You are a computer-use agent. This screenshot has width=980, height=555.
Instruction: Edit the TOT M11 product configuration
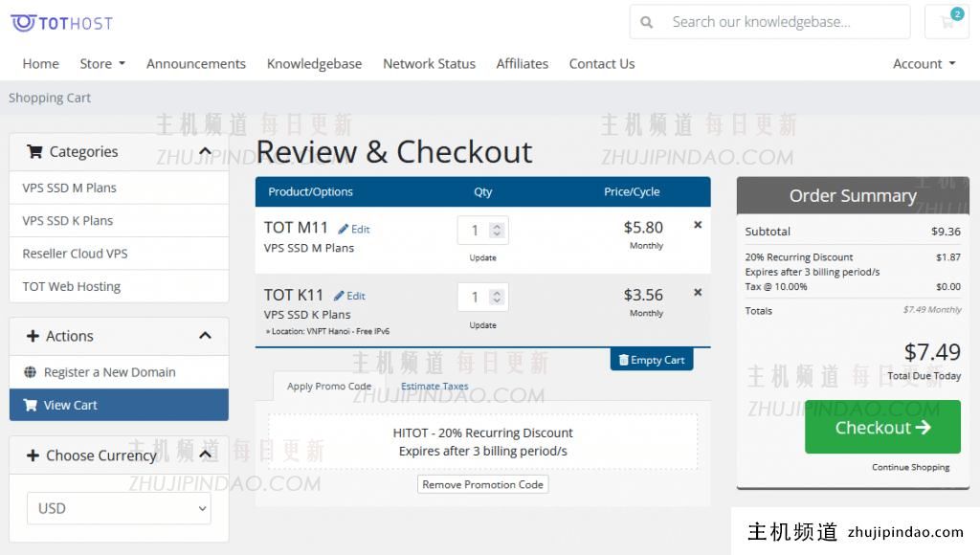pyautogui.click(x=354, y=230)
